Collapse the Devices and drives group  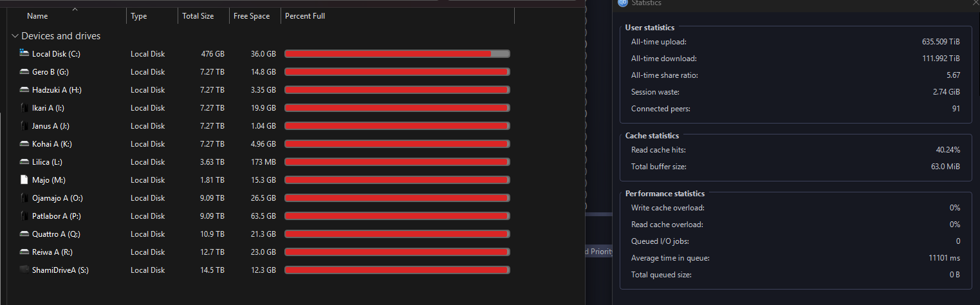pyautogui.click(x=15, y=36)
